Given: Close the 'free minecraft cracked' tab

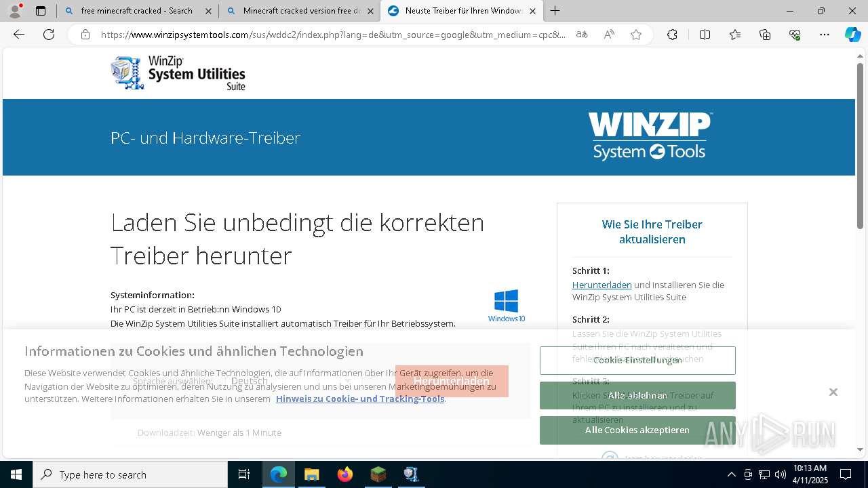Looking at the screenshot, I should [208, 11].
